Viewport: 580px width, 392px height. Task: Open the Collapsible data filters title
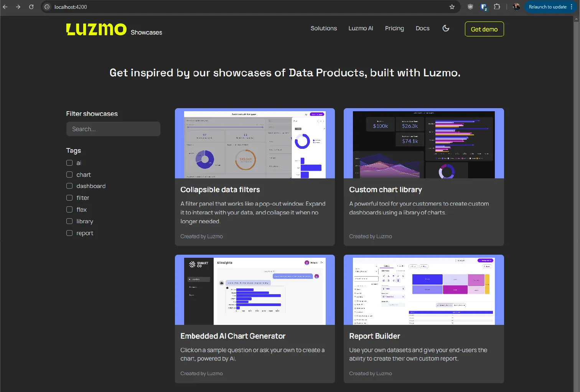220,189
